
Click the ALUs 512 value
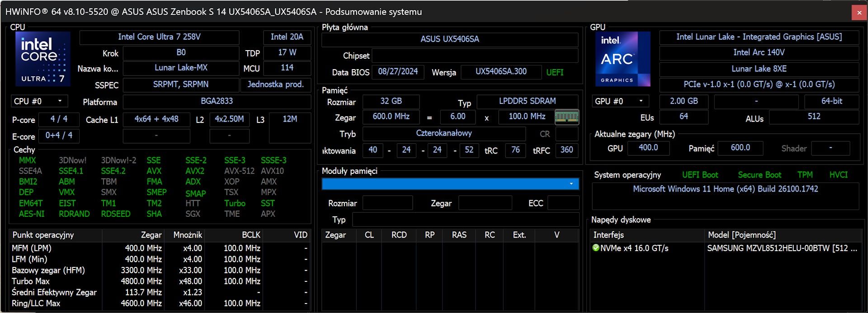click(814, 117)
